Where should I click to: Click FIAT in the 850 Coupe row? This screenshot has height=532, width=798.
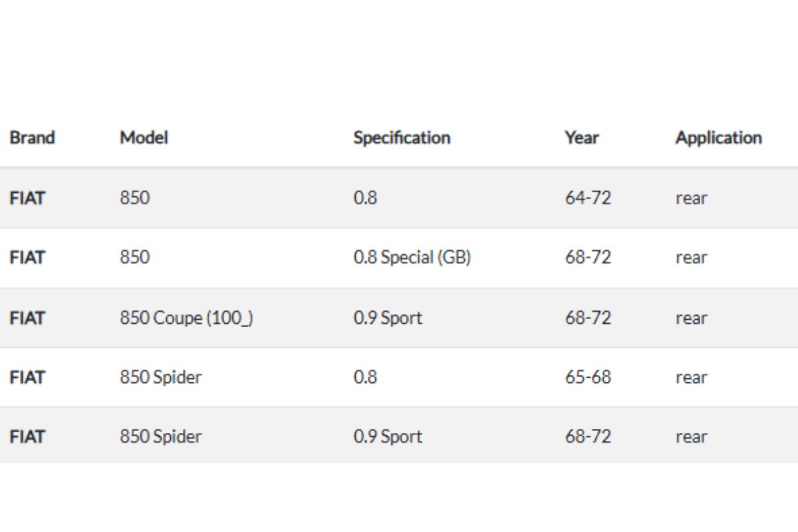[x=27, y=318]
